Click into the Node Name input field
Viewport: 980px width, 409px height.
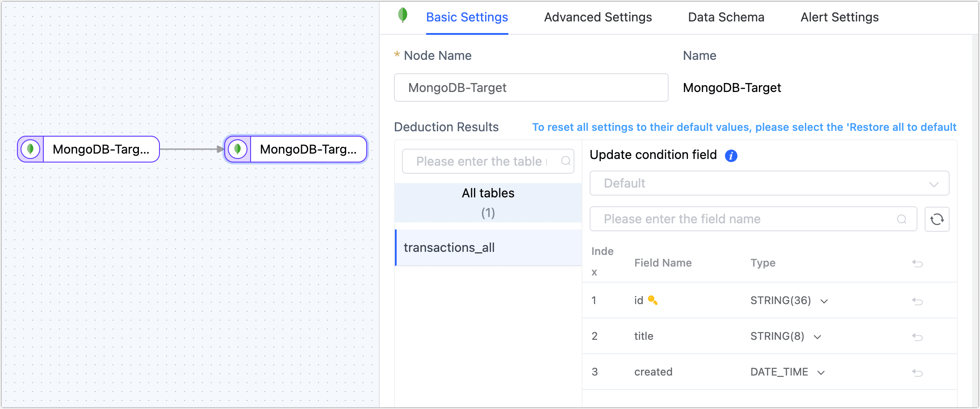[x=531, y=88]
